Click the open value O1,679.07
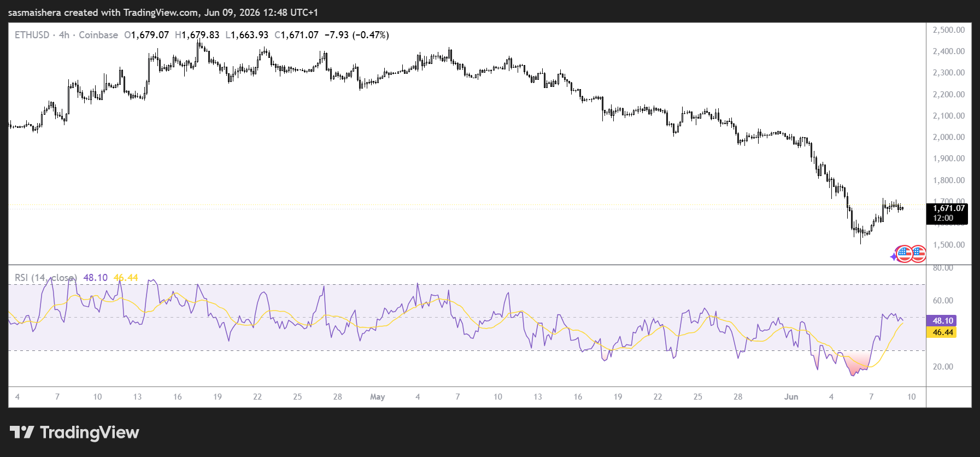 146,35
